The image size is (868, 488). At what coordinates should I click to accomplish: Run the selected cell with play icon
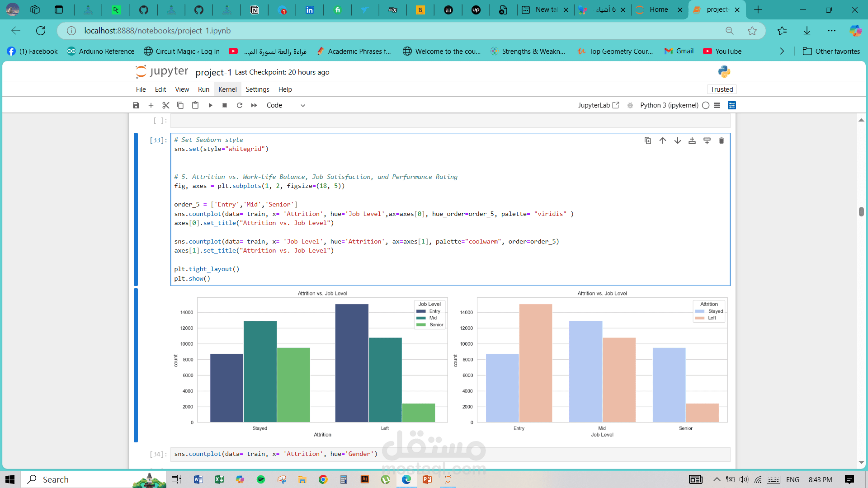pyautogui.click(x=210, y=105)
